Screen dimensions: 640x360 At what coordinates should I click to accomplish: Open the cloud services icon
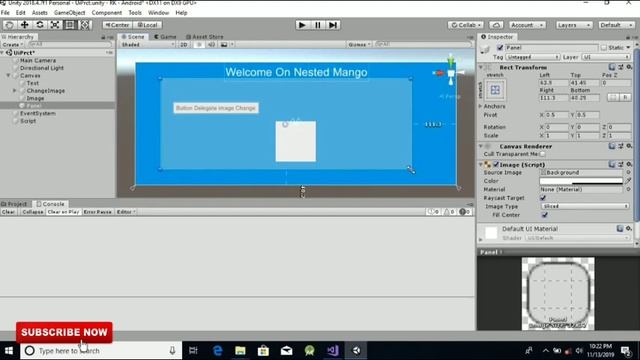click(x=496, y=25)
